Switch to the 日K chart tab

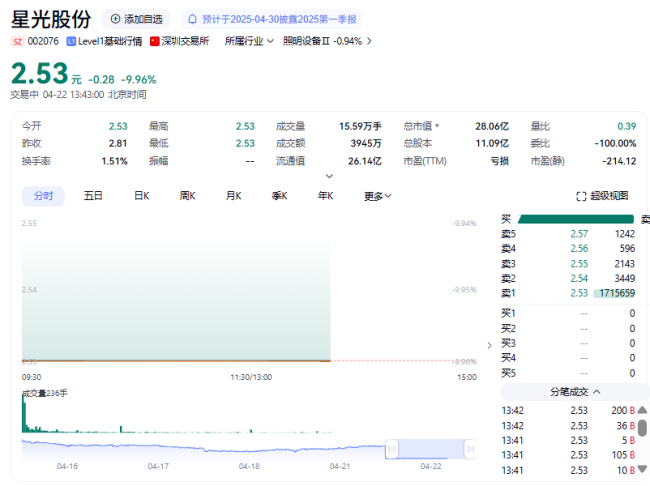pyautogui.click(x=141, y=196)
